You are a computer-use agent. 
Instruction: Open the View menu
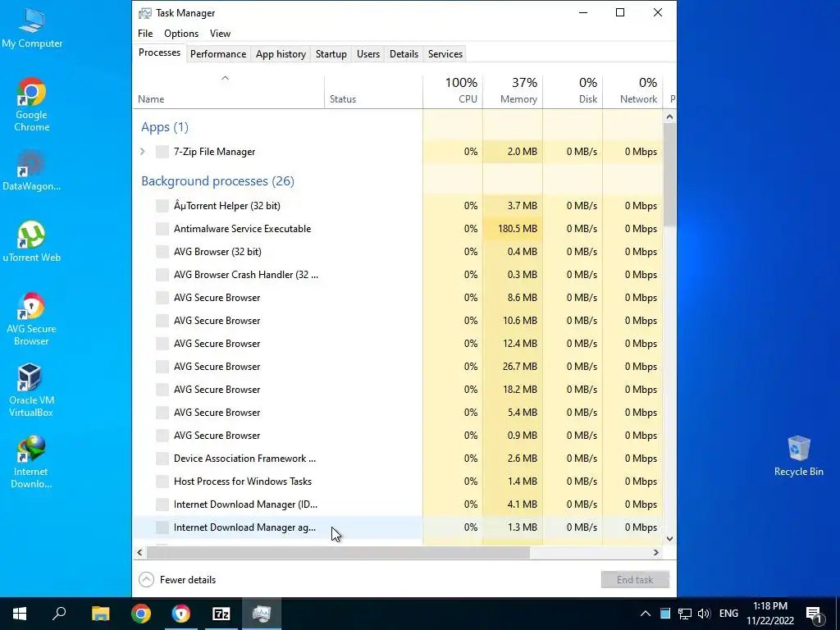point(220,33)
